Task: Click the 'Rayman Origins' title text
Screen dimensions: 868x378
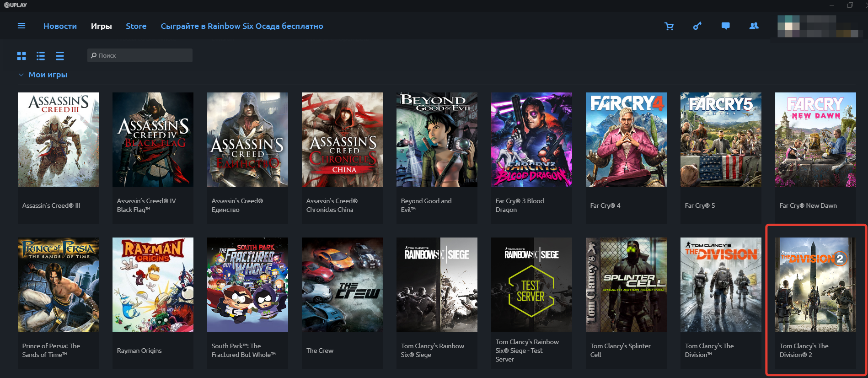Action: (139, 351)
